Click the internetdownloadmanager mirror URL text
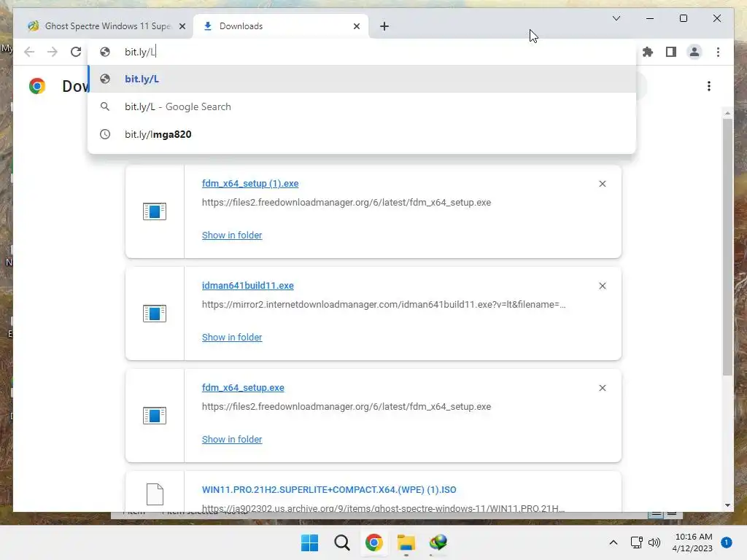747x560 pixels. (384, 304)
